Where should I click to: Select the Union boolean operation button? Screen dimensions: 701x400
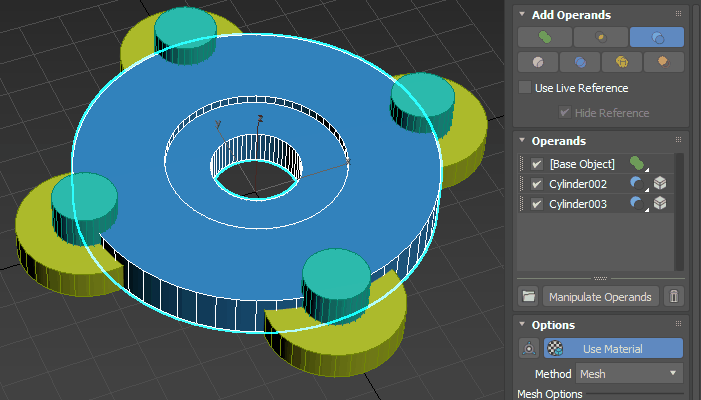[545, 37]
